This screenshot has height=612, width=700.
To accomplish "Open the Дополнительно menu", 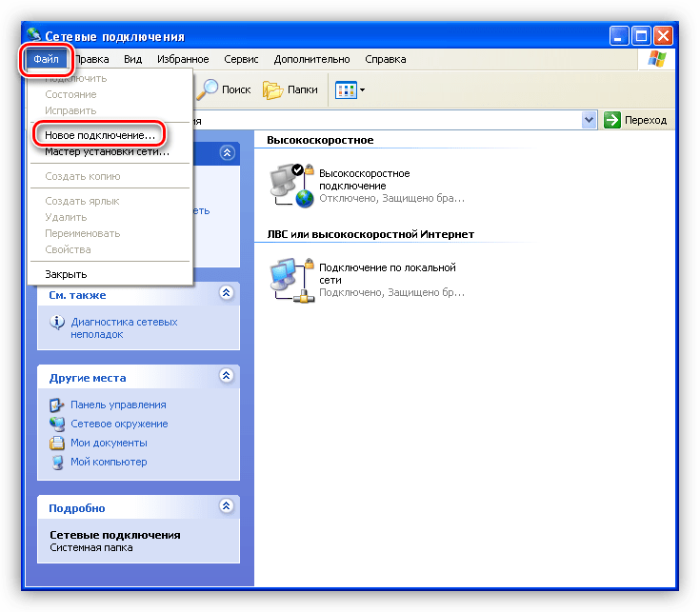I will click(x=311, y=59).
